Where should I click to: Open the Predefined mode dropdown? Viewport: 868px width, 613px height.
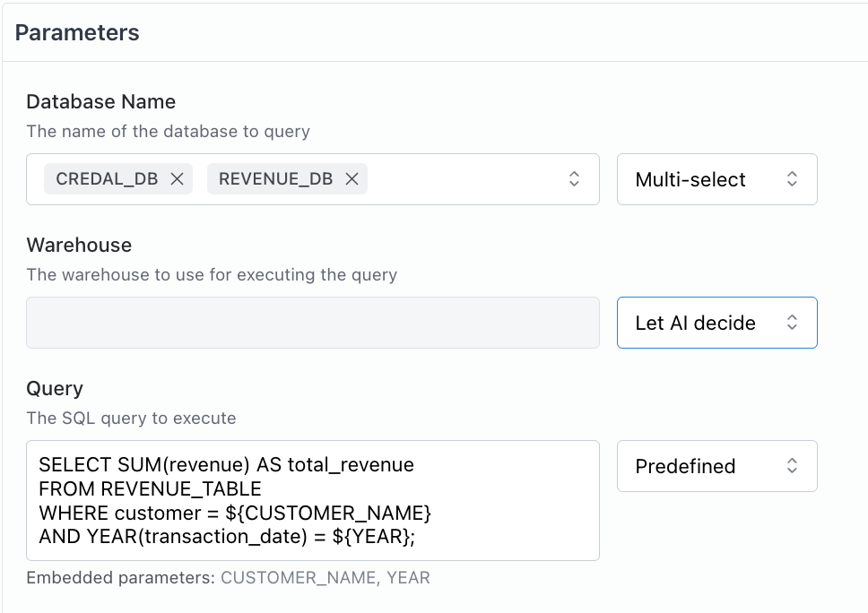click(x=716, y=466)
